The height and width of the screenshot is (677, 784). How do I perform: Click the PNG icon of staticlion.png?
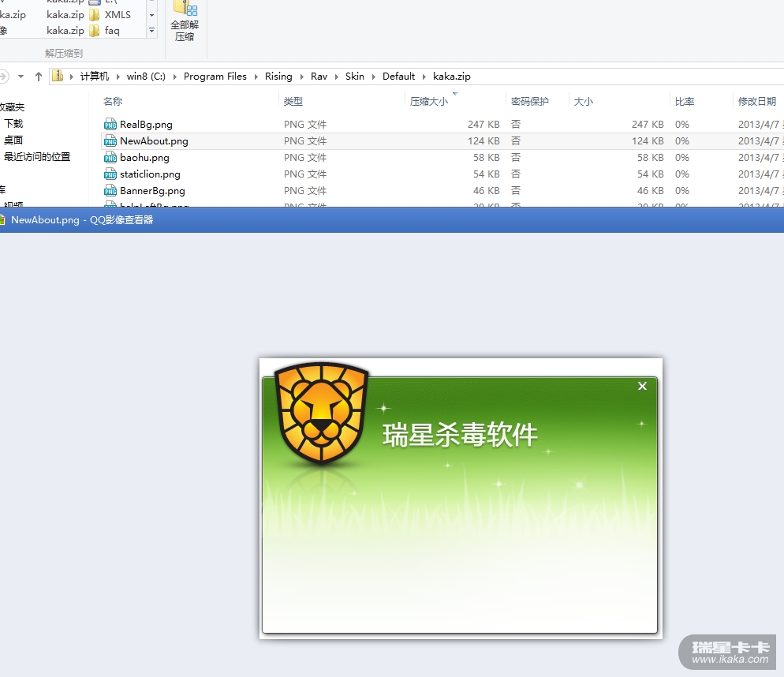tap(110, 174)
